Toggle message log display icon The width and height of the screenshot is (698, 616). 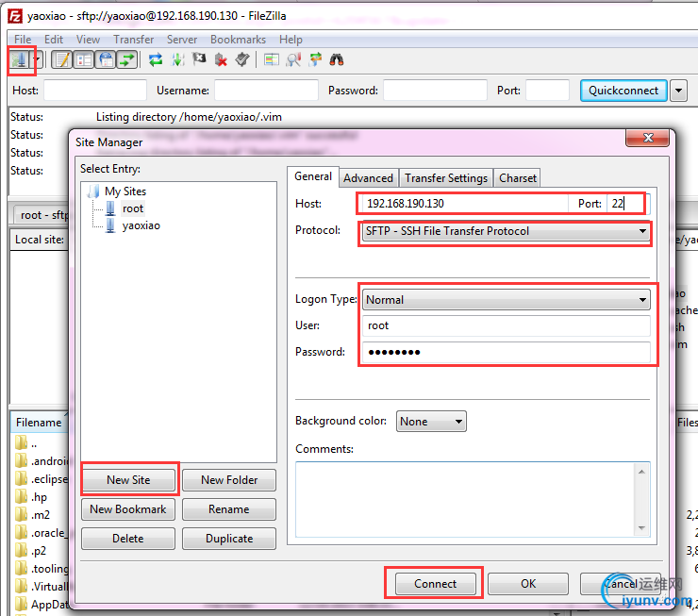click(62, 59)
